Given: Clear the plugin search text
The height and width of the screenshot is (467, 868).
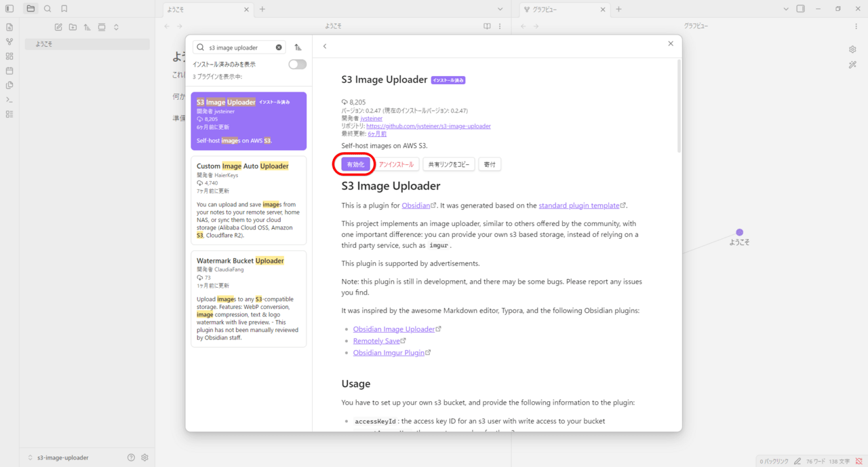Looking at the screenshot, I should [279, 48].
